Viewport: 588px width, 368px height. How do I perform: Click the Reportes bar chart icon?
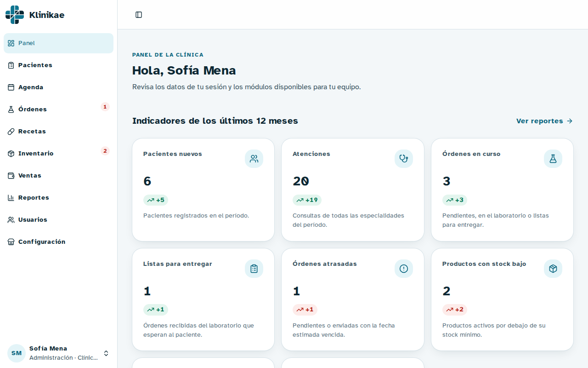tap(11, 198)
